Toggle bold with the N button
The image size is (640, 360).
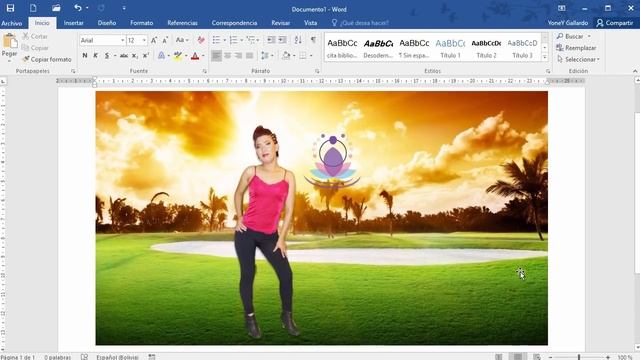pyautogui.click(x=85, y=56)
